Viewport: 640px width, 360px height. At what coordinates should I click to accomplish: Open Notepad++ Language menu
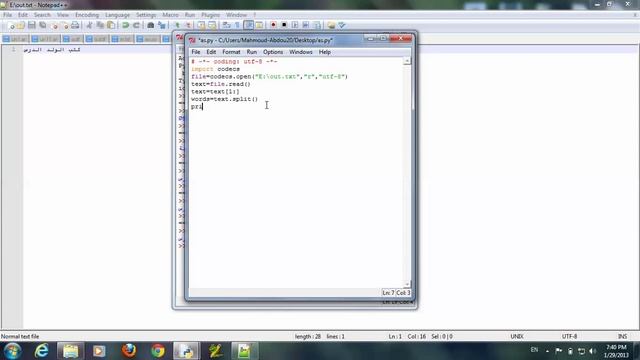tap(117, 15)
